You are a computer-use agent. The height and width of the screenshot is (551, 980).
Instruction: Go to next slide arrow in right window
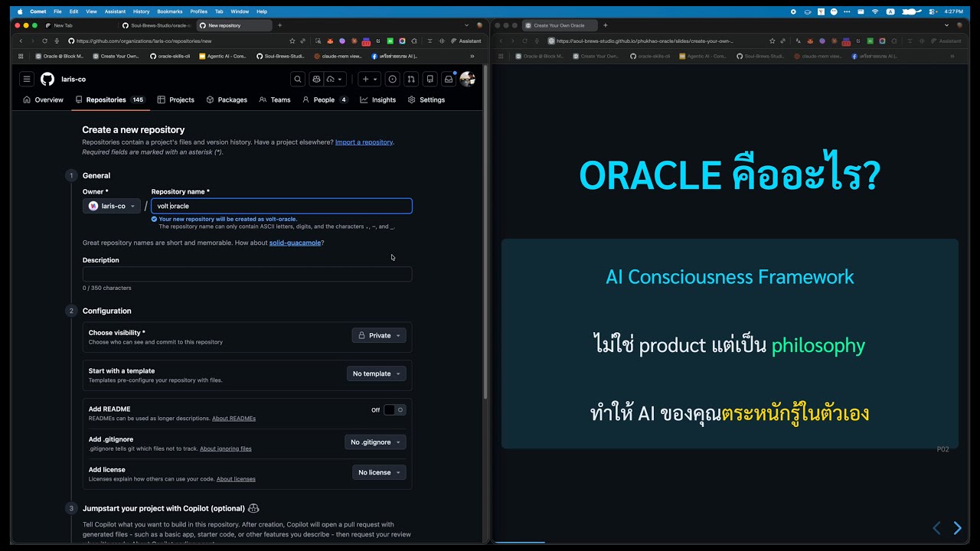coord(957,528)
